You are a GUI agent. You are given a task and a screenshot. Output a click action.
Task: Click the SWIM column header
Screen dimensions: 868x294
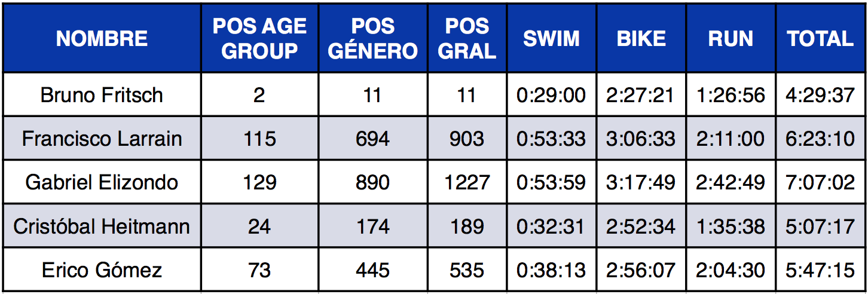click(x=551, y=39)
